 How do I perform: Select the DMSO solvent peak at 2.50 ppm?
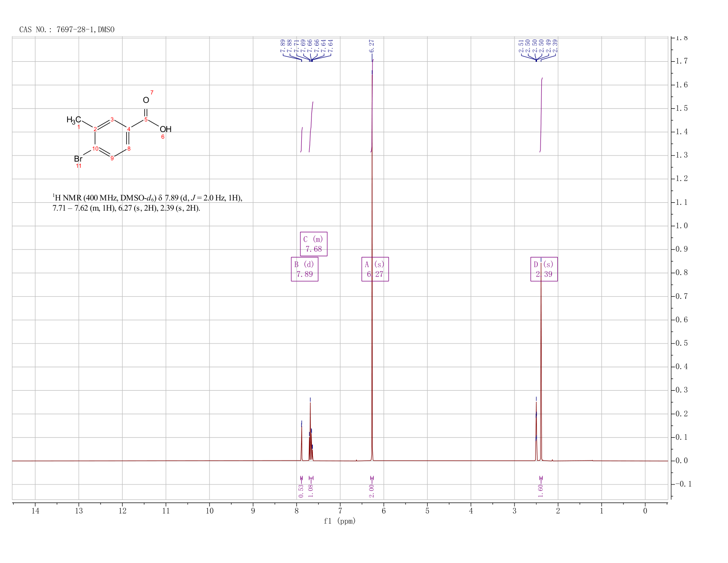pyautogui.click(x=536, y=431)
